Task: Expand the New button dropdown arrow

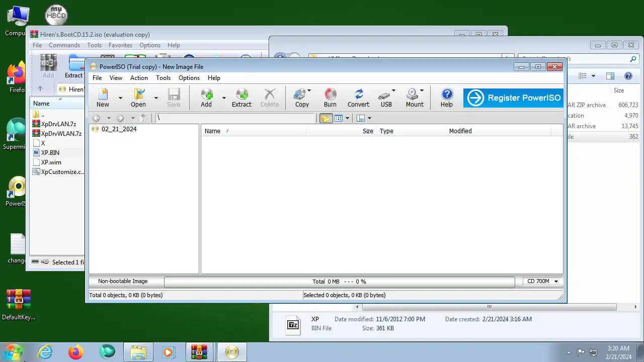Action: pyautogui.click(x=120, y=98)
